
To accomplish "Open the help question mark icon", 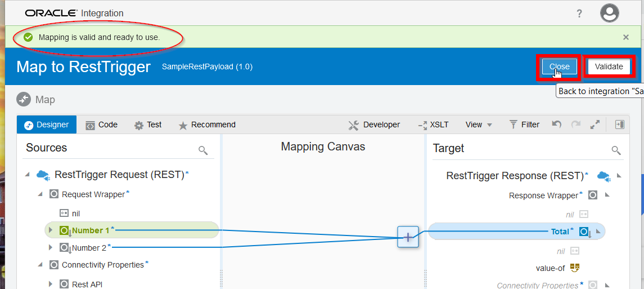I will pyautogui.click(x=579, y=14).
